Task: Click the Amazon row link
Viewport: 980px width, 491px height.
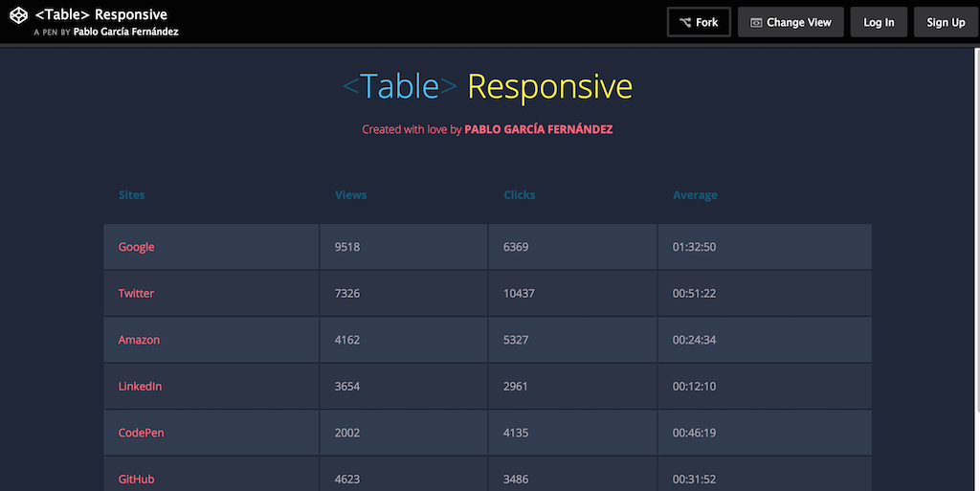Action: (x=139, y=340)
